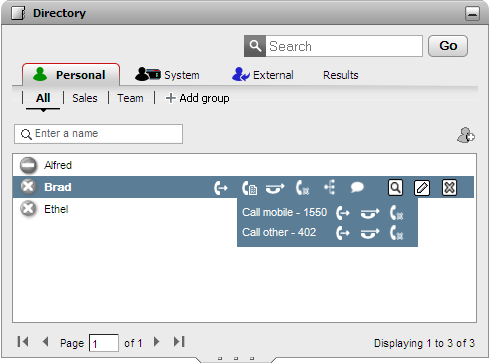491x364 pixels.
Task: Click the conference icon in Brad's row
Action: click(330, 187)
